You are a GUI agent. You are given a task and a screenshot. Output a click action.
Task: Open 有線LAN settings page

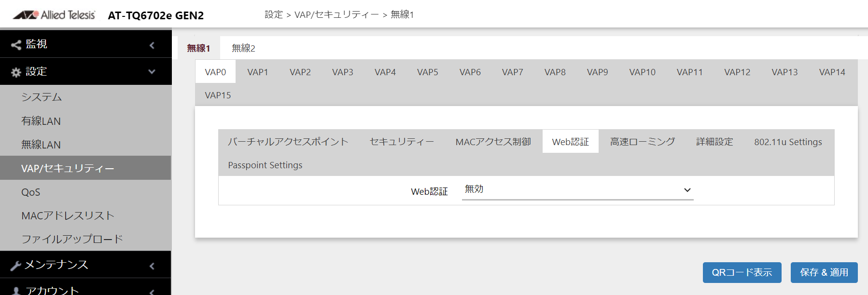86,121
